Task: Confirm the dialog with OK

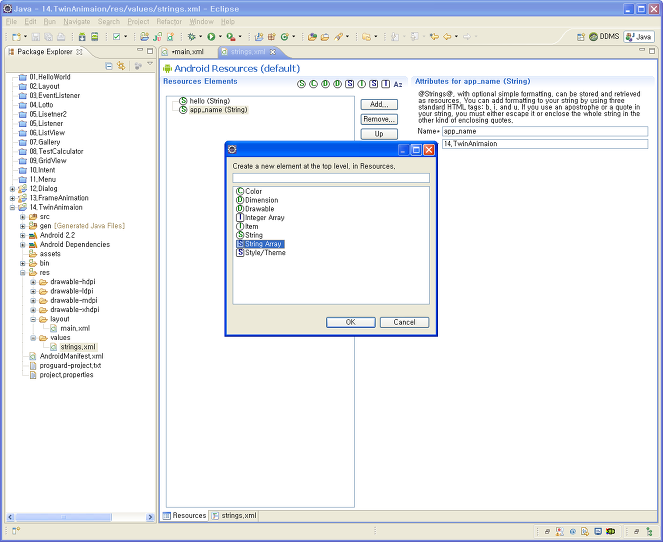Action: [351, 322]
